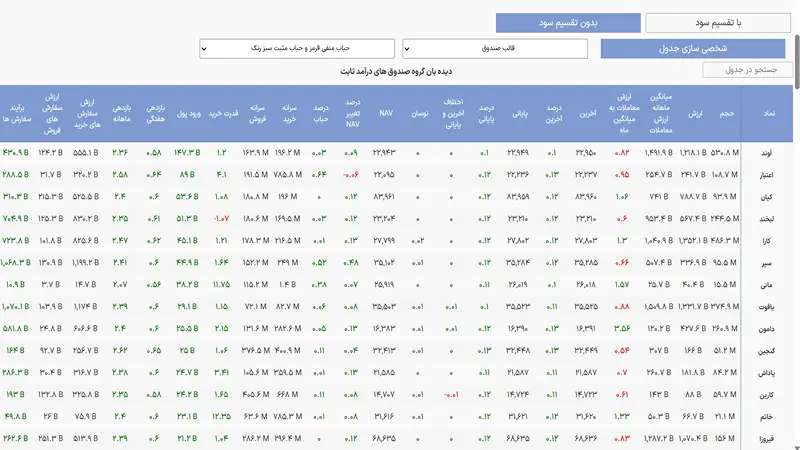800x450 pixels.
Task: Sort by the 'نوسان' column header
Action: 420,113
